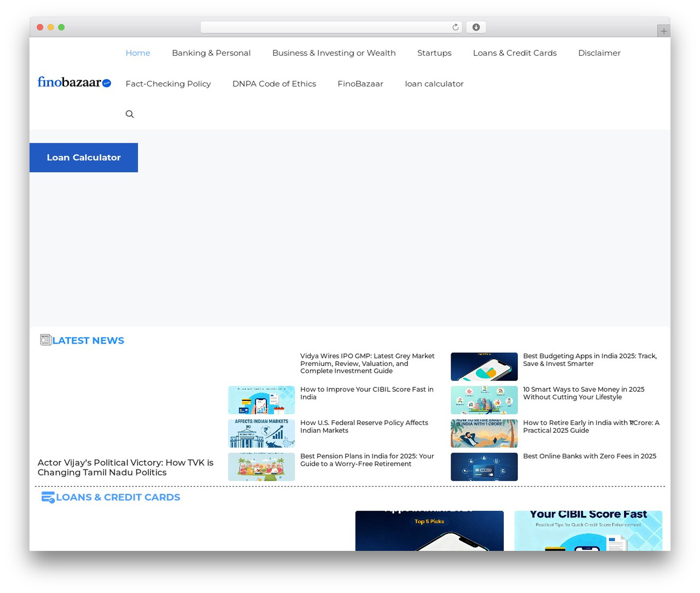700x593 pixels.
Task: Click the browser downloads icon
Action: point(476,27)
